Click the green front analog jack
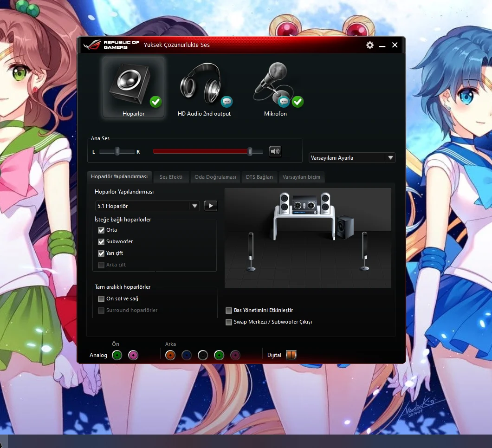Screen dimensions: 492x448 (x=117, y=355)
